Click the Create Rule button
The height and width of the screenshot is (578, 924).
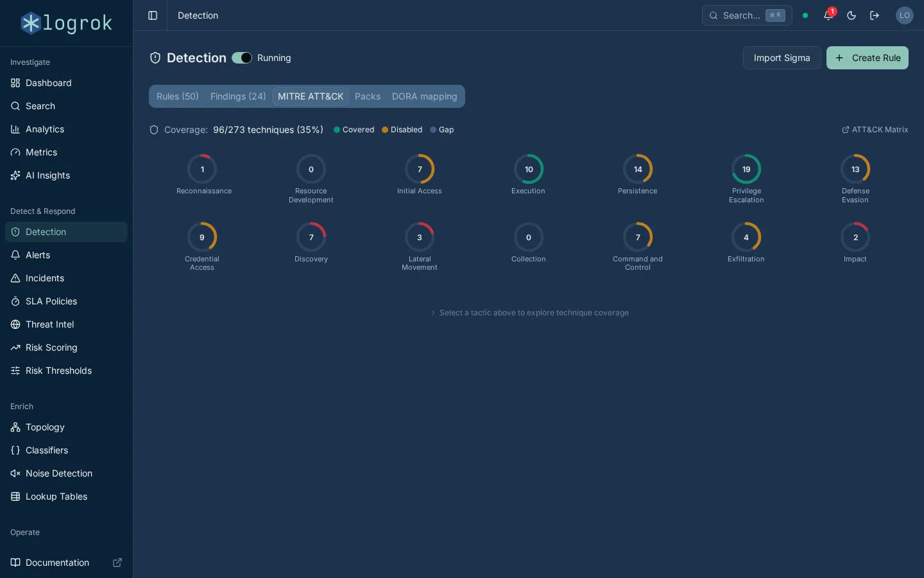pos(868,58)
